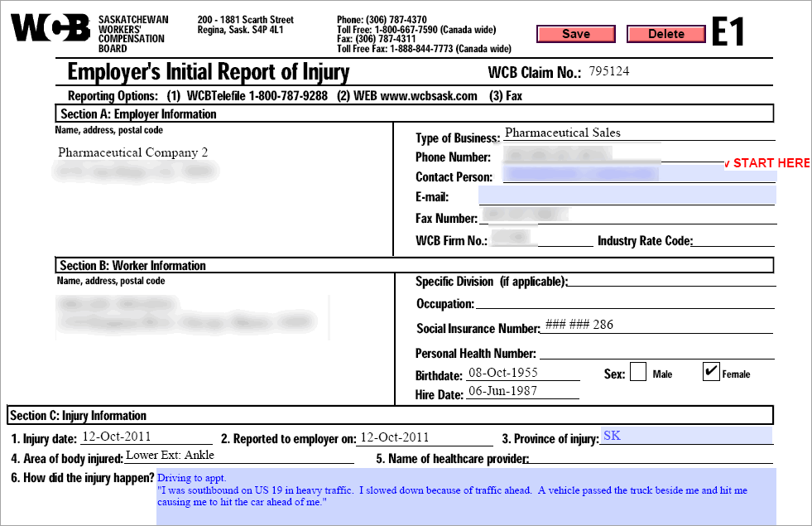Select the Contact Person field

(640, 174)
